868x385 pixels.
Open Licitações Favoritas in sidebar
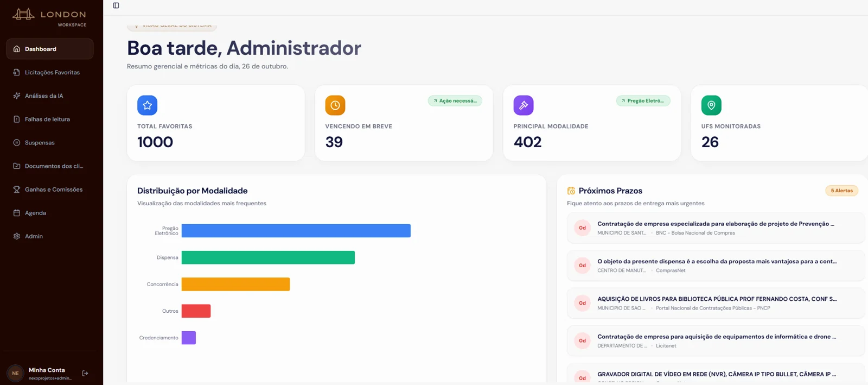pos(50,72)
